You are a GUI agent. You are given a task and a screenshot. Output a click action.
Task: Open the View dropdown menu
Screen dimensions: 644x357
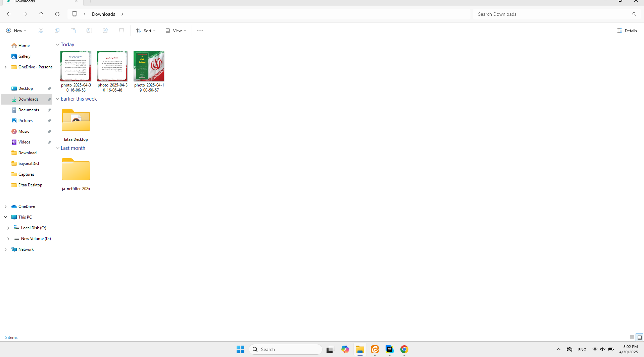pos(176,31)
